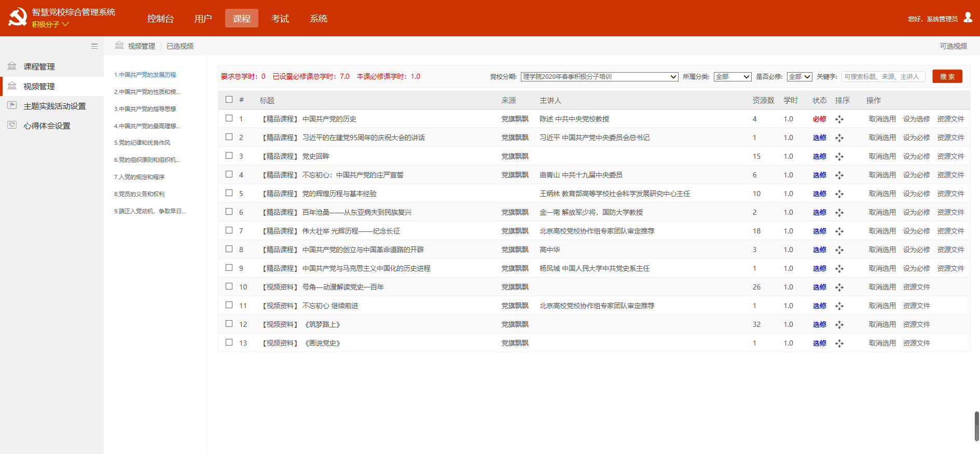The height and width of the screenshot is (454, 980).
Task: Toggle the select-all checkbox in table header
Action: point(229,100)
